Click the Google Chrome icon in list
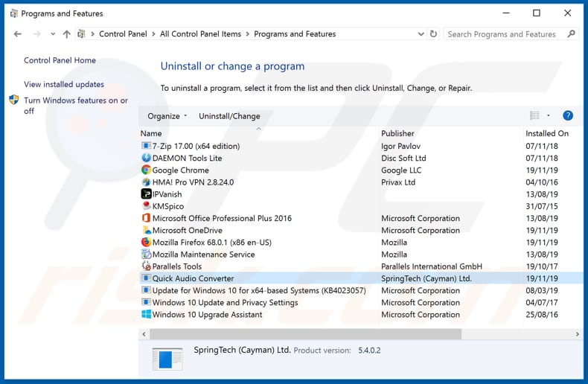 146,170
